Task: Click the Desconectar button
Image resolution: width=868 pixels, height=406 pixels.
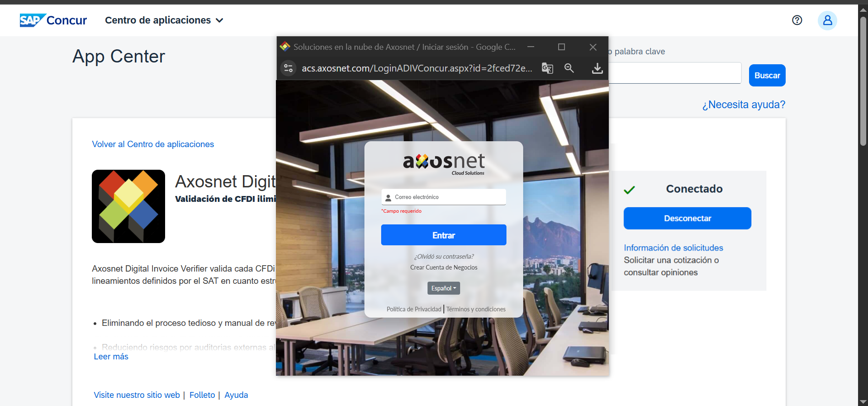Action: pos(687,219)
